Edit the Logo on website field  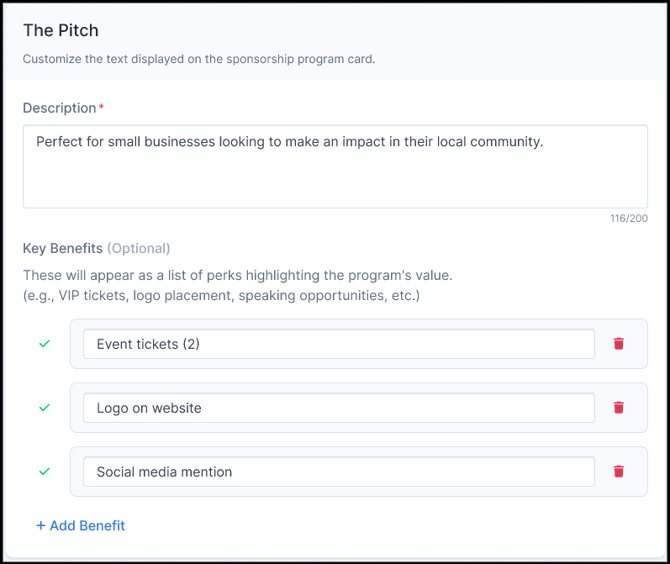coord(339,408)
